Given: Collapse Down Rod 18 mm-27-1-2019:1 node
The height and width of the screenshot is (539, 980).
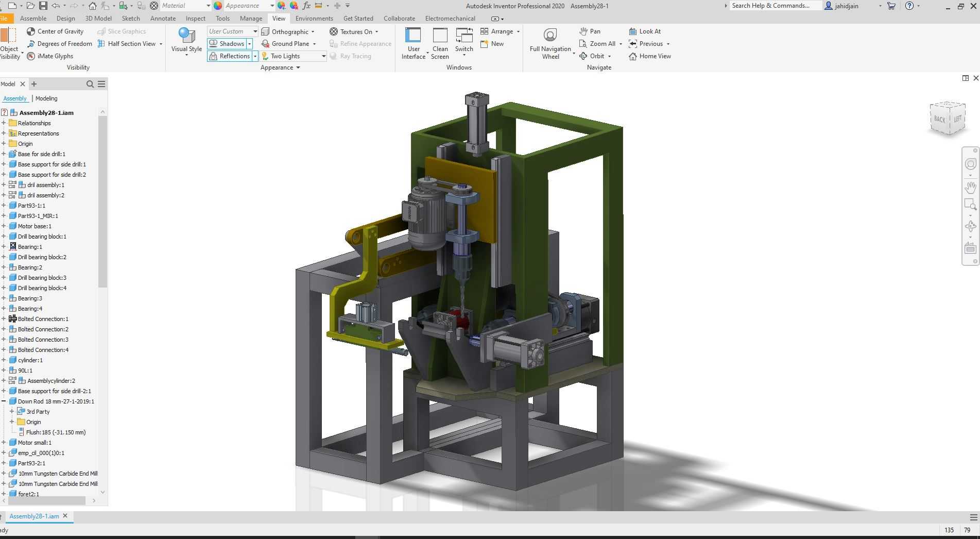Looking at the screenshot, I should click(4, 401).
